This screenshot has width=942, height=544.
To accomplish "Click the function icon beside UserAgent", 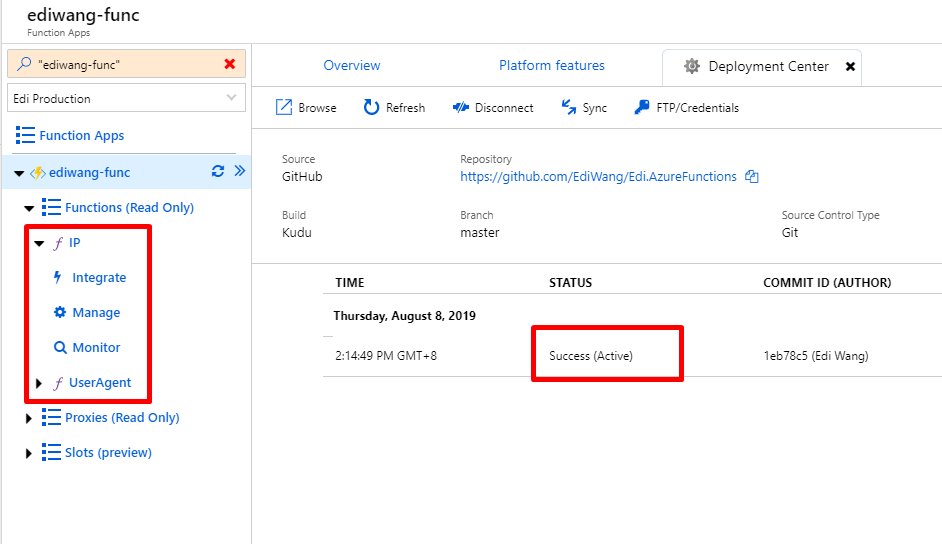I will pos(58,383).
